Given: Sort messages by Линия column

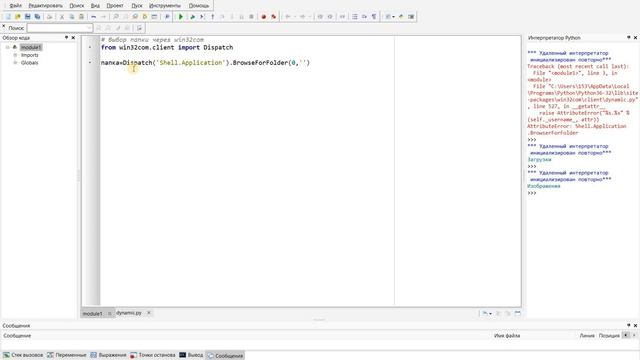Looking at the screenshot, I should 587,336.
